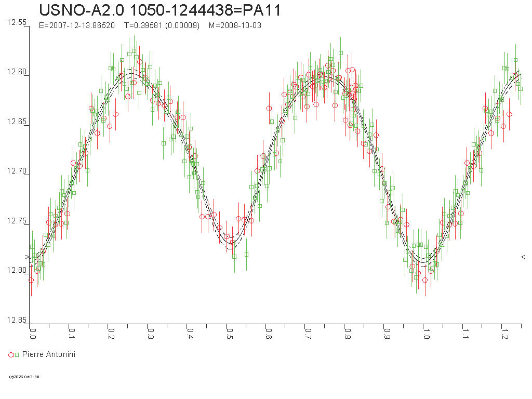Click the copyright notice at bottom left
The image size is (532, 399).
coord(24,377)
